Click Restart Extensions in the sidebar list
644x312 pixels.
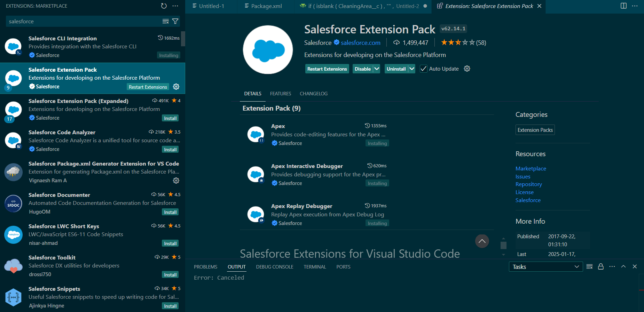click(148, 87)
